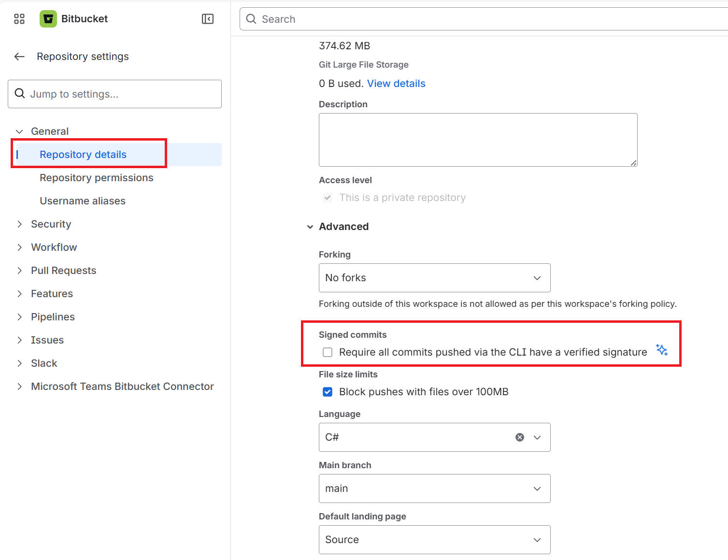Clear the C# language selection

520,437
